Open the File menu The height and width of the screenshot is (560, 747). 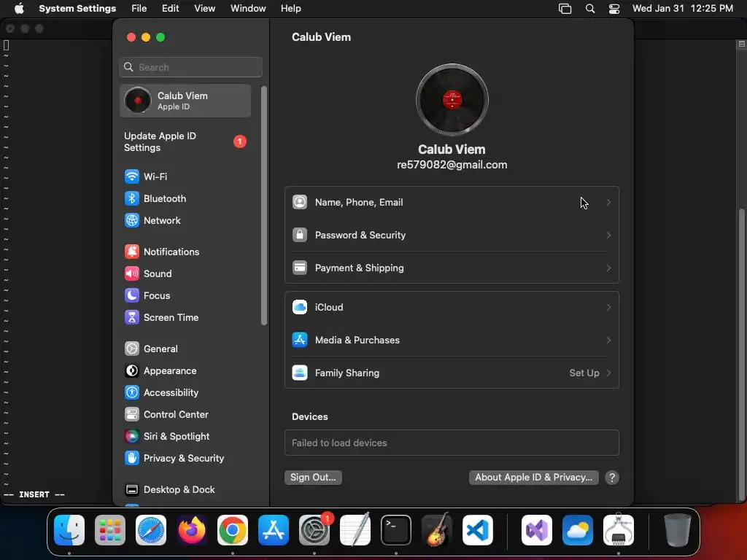click(x=139, y=9)
